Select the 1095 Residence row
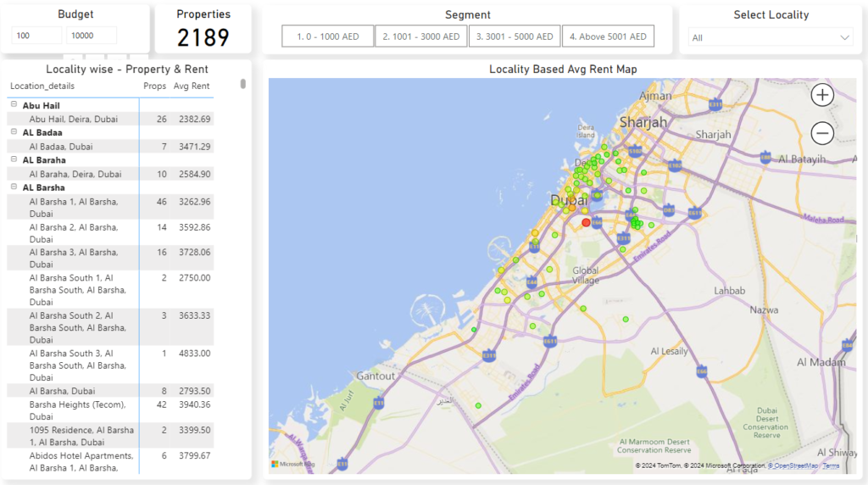This screenshot has height=485, width=868. (110, 436)
